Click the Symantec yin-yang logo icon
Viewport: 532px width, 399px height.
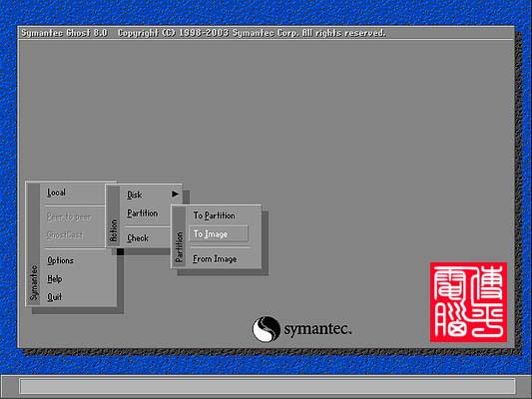tap(266, 329)
